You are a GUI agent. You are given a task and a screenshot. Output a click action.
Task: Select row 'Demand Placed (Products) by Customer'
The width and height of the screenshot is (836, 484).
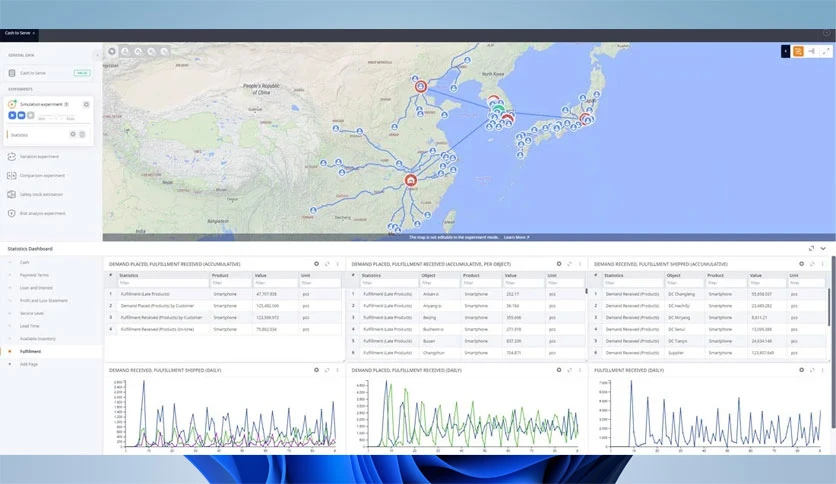pos(223,306)
